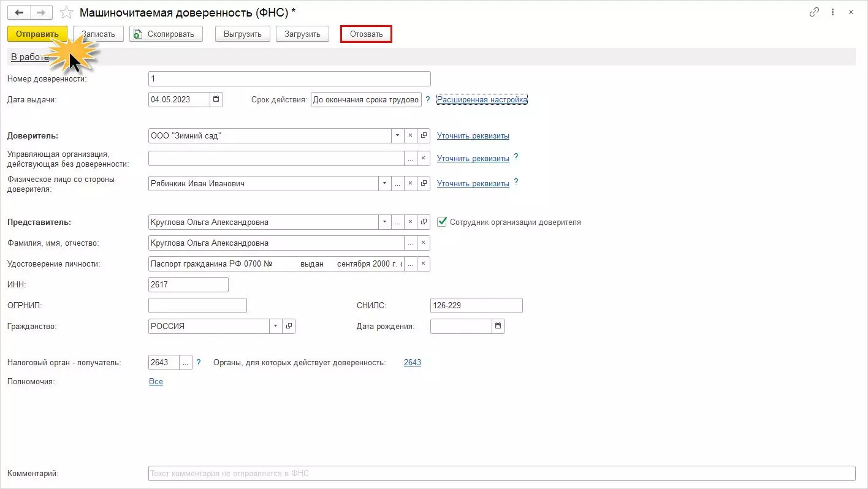
Task: Focus the empty ОГРНИП field
Action: click(197, 305)
